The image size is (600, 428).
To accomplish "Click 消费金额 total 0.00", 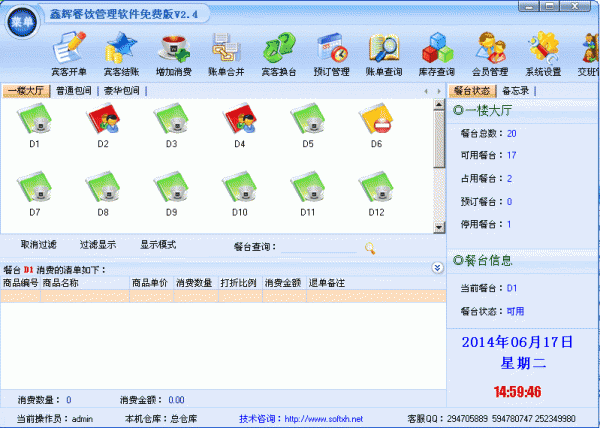I will pyautogui.click(x=176, y=400).
